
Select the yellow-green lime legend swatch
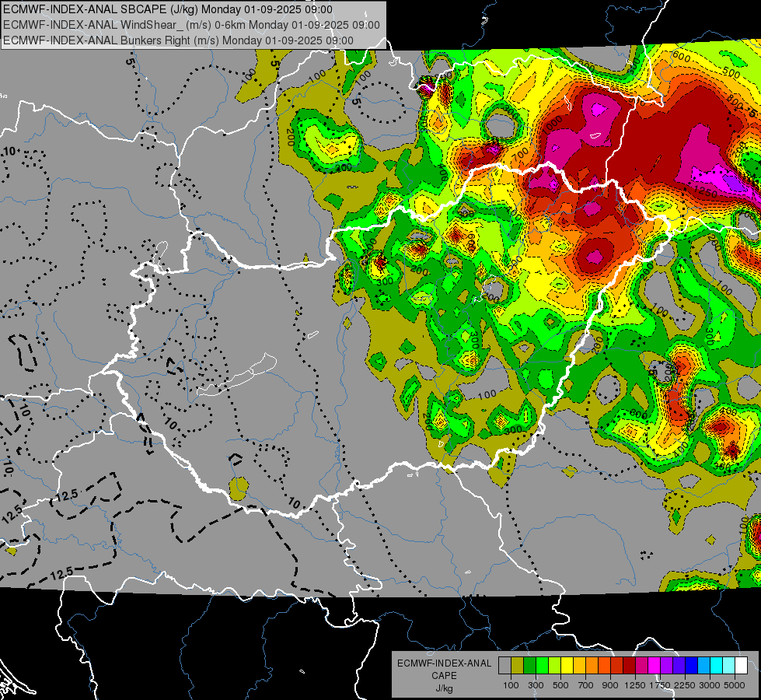tap(555, 665)
